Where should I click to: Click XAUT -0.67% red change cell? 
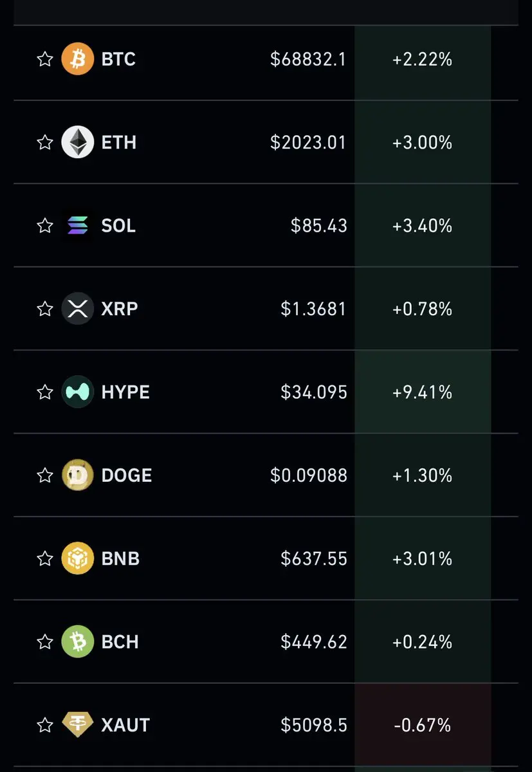422,725
